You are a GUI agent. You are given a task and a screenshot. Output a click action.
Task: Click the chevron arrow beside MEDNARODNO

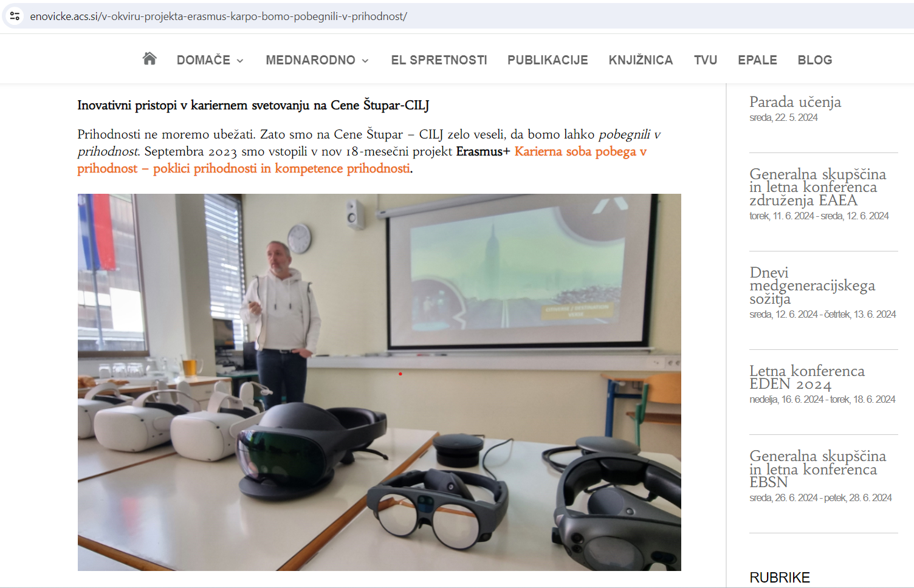(x=365, y=61)
